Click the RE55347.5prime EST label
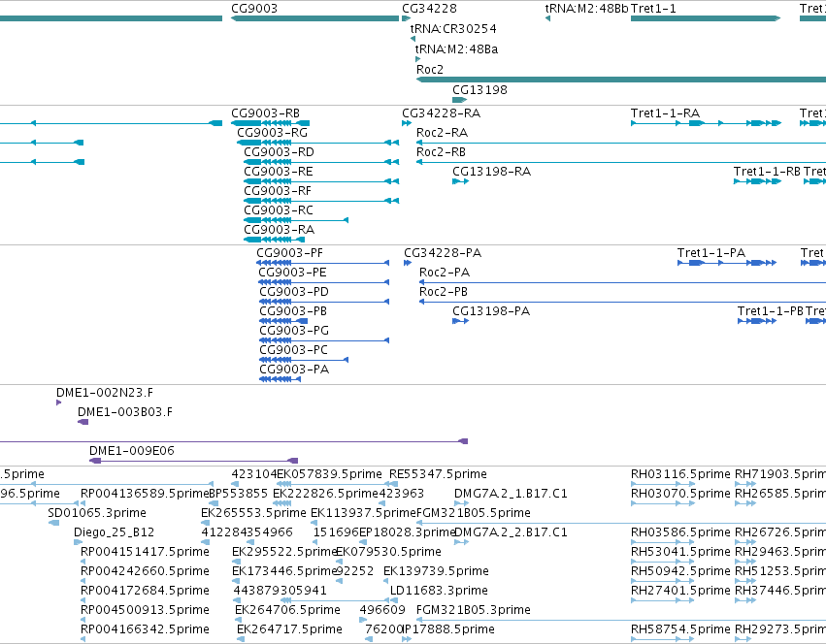The image size is (826, 644). click(439, 474)
